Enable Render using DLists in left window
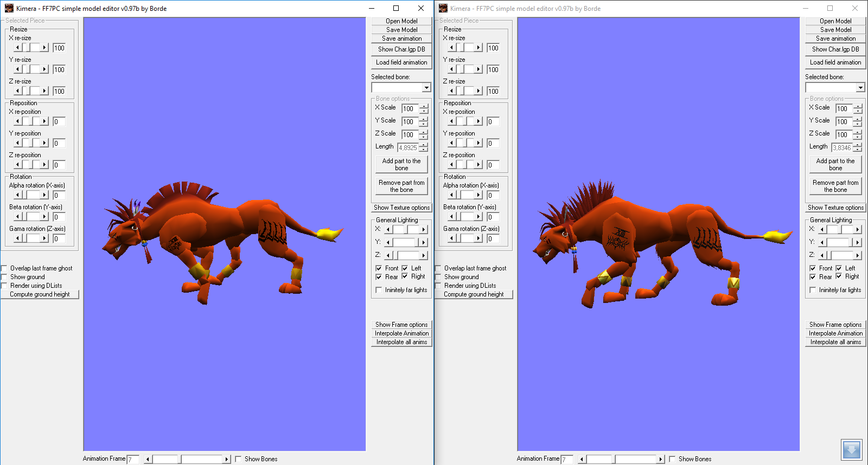Image resolution: width=868 pixels, height=465 pixels. pos(4,286)
